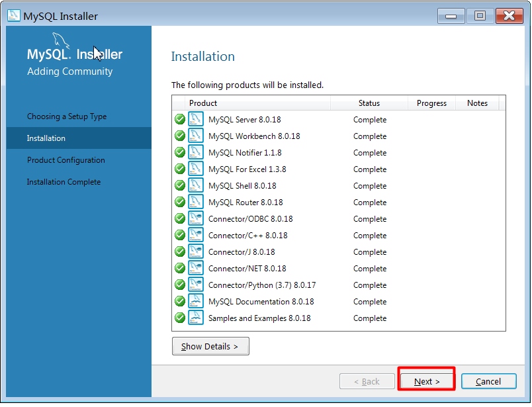Click the MySQL Documentation 8.0.18 product icon

click(x=196, y=301)
